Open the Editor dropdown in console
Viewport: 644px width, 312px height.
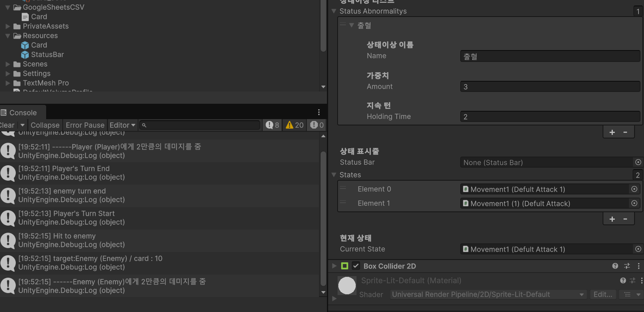123,125
